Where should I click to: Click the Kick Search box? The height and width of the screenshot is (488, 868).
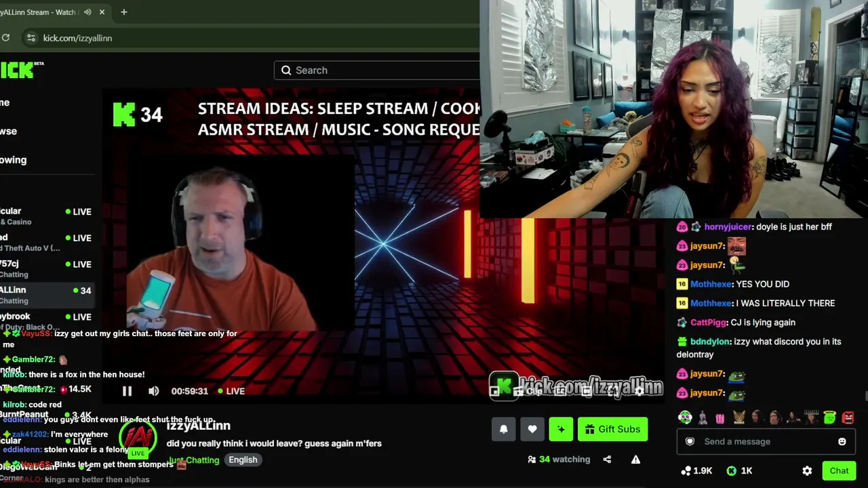[377, 70]
